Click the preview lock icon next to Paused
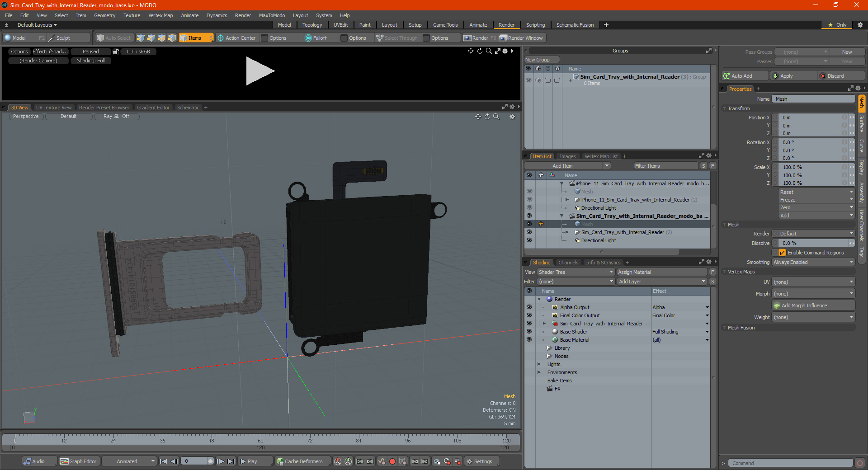868x470 pixels. coord(116,52)
